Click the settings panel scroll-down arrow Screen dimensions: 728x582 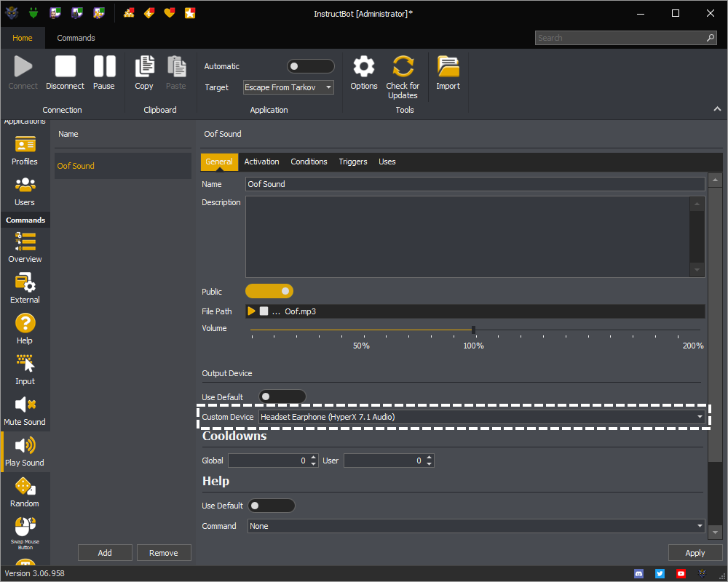(x=715, y=533)
